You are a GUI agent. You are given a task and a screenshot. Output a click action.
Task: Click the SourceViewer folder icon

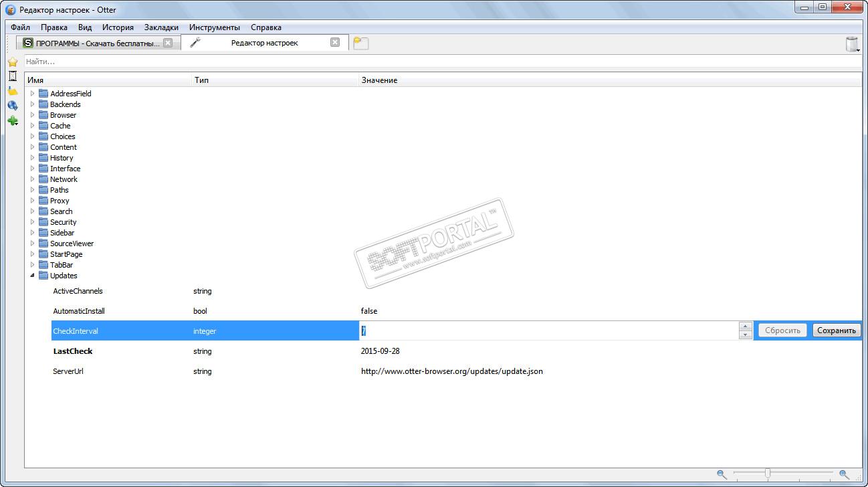pos(43,243)
